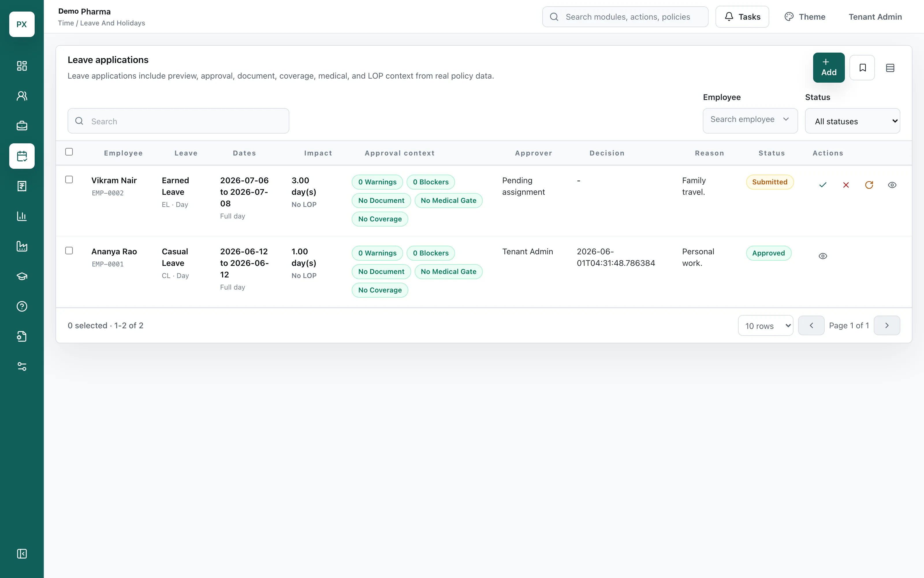This screenshot has height=578, width=924.
Task: Approve Vikram Nair's leave with the checkmark
Action: point(823,185)
